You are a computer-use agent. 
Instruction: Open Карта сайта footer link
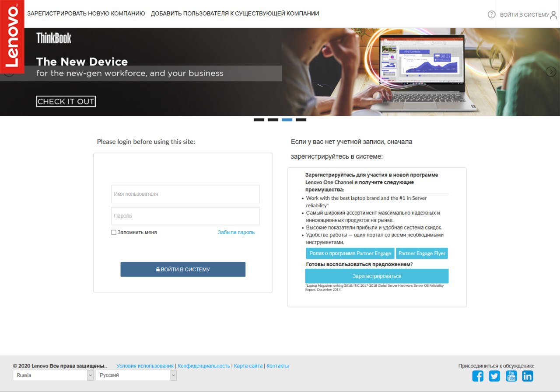[248, 366]
